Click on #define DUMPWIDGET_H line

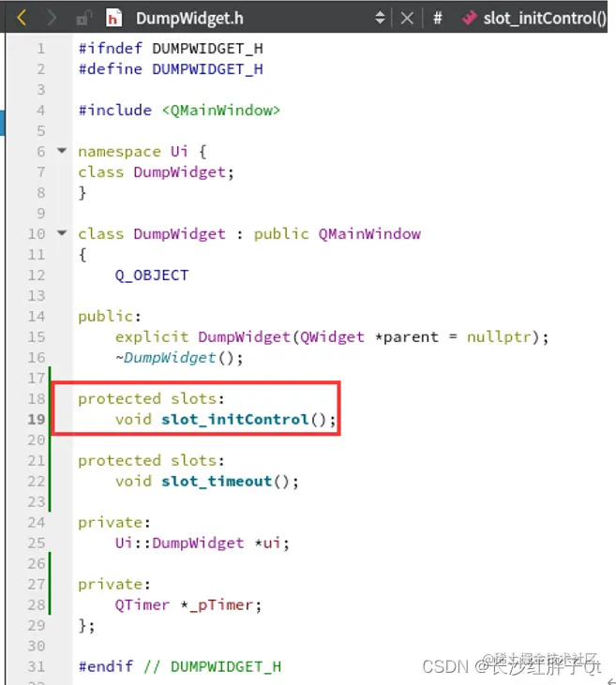[x=171, y=68]
